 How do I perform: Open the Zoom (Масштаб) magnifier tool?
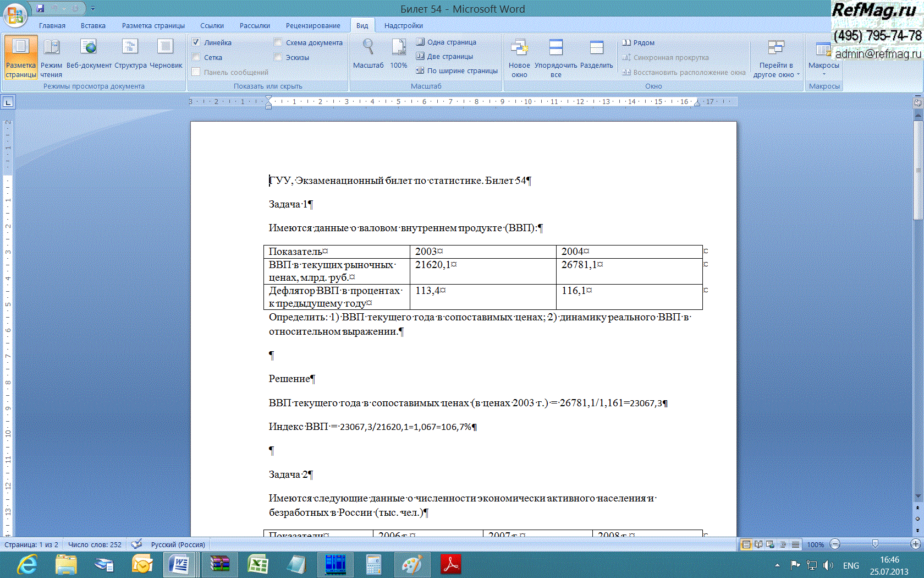368,54
